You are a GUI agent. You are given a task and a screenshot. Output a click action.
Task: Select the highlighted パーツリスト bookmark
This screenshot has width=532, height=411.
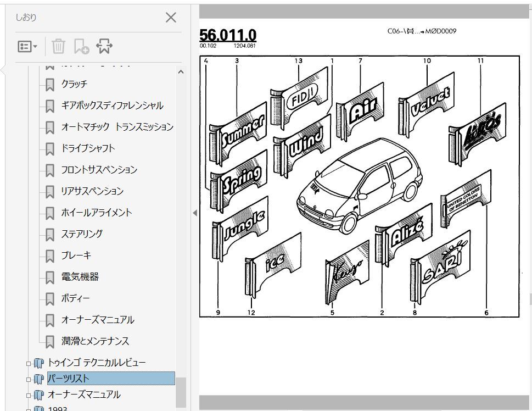(x=111, y=379)
